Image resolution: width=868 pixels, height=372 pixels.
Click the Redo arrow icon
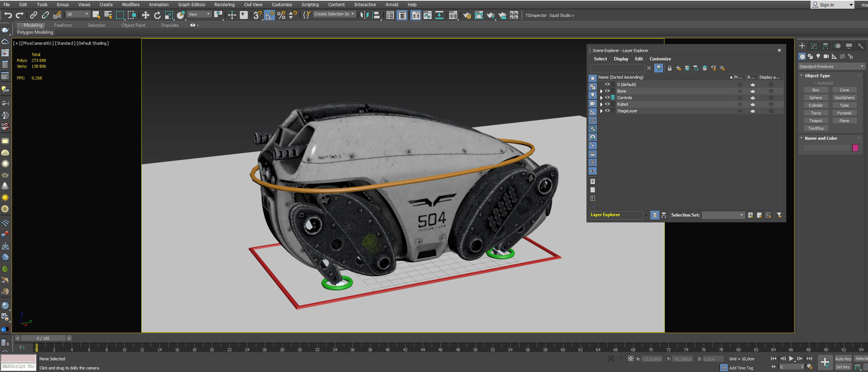pyautogui.click(x=20, y=15)
